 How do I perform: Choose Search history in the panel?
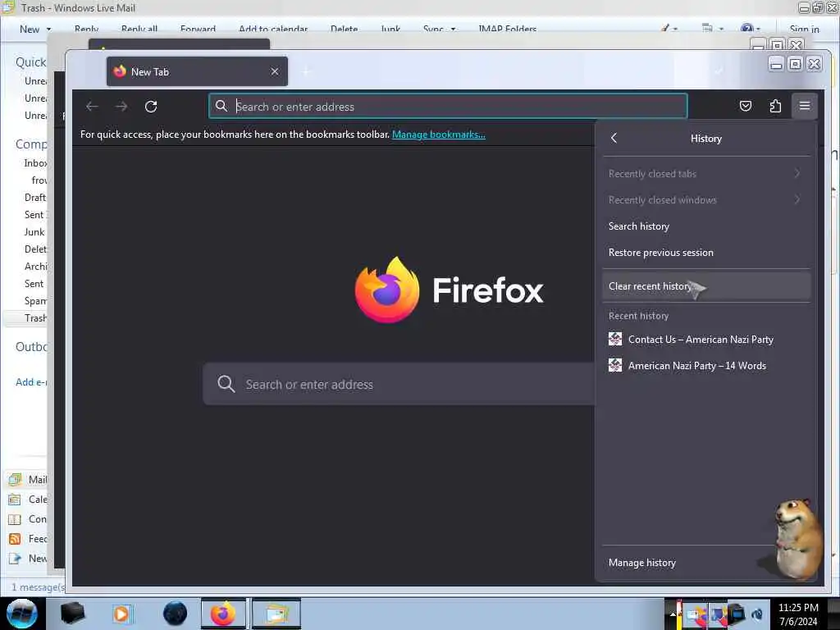pyautogui.click(x=706, y=226)
